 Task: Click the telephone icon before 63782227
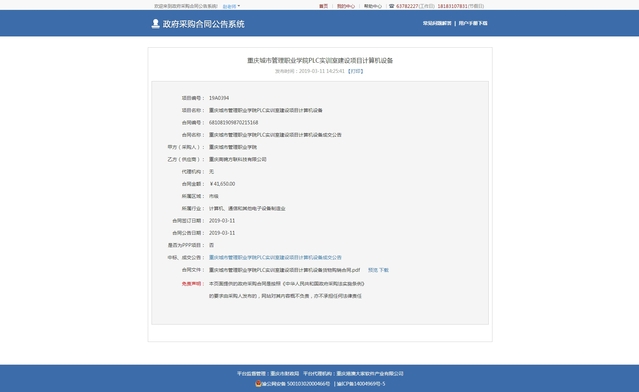tap(391, 6)
